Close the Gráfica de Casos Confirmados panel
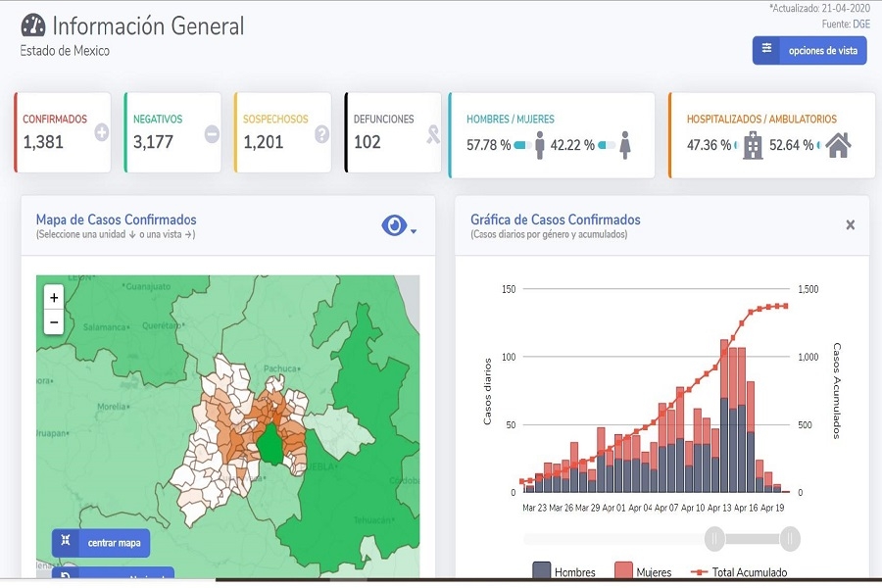Image resolution: width=882 pixels, height=588 pixels. 850,225
